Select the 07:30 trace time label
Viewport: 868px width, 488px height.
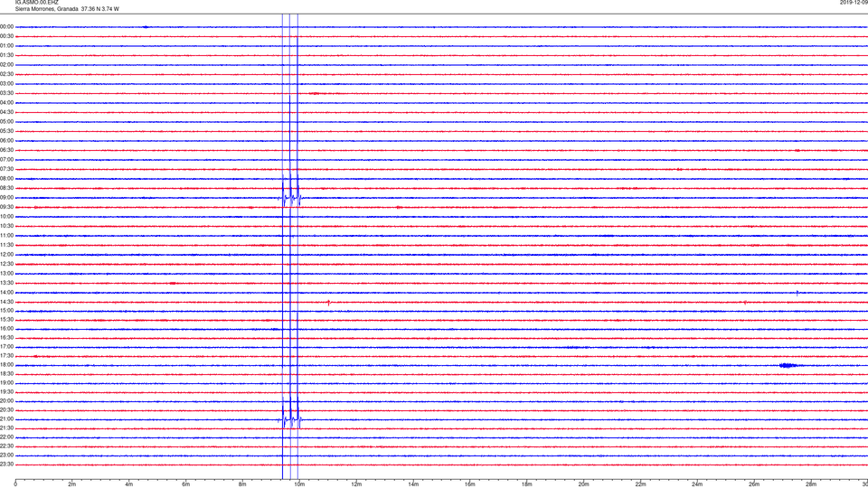pos(6,169)
